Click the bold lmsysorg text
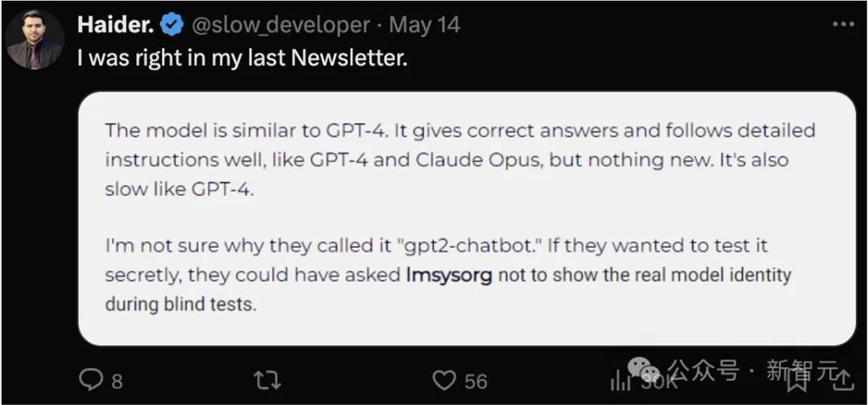The height and width of the screenshot is (405, 868). [449, 275]
